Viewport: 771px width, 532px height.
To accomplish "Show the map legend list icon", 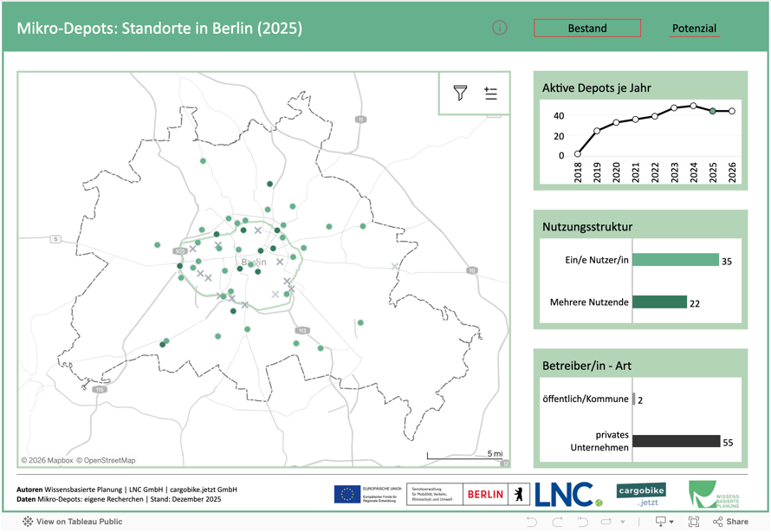I will [x=490, y=93].
